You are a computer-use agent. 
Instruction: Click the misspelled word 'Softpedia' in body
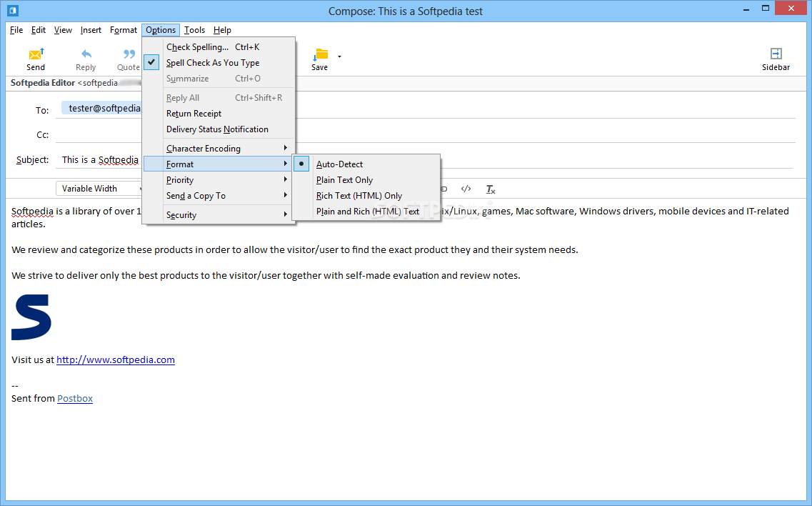[32, 212]
